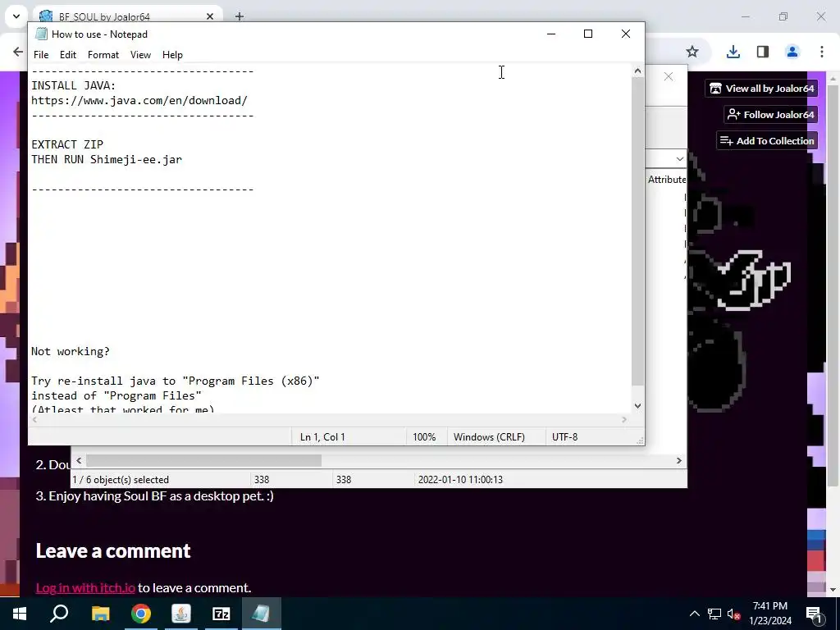Open the Format menu in Notepad
Screen dimensions: 840x630
103,55
